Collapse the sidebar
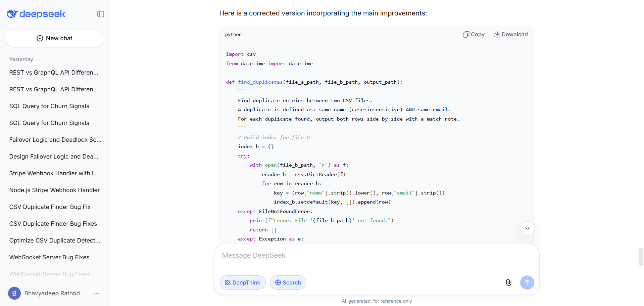This screenshot has width=644, height=306. coord(100,14)
